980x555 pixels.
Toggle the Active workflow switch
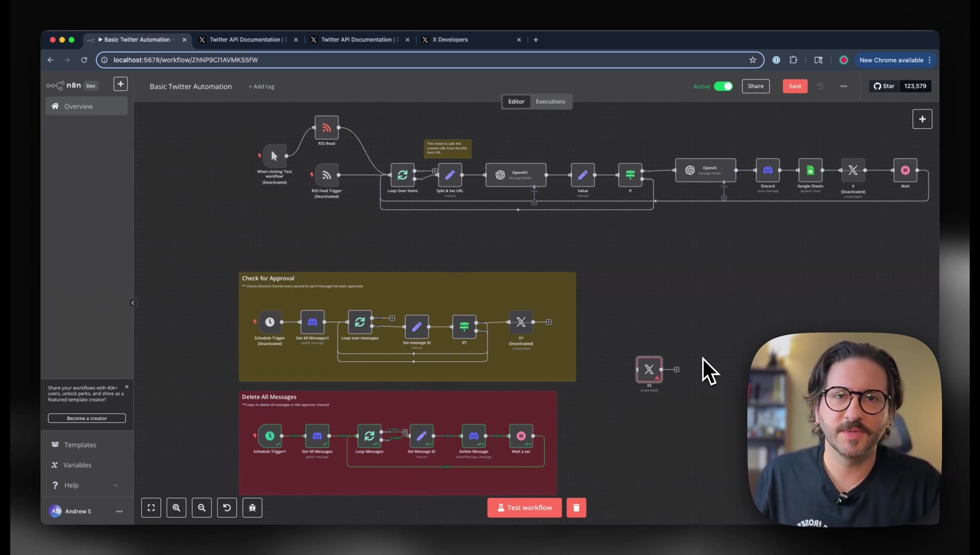723,86
